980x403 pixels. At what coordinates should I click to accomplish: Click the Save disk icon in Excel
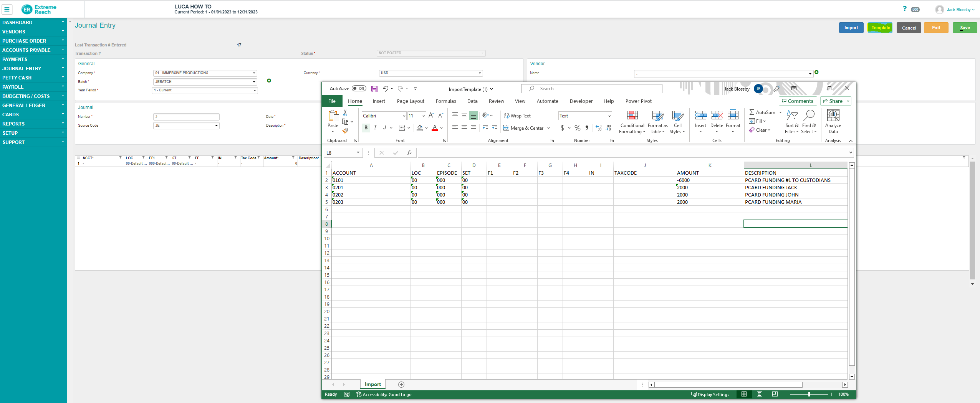(374, 89)
